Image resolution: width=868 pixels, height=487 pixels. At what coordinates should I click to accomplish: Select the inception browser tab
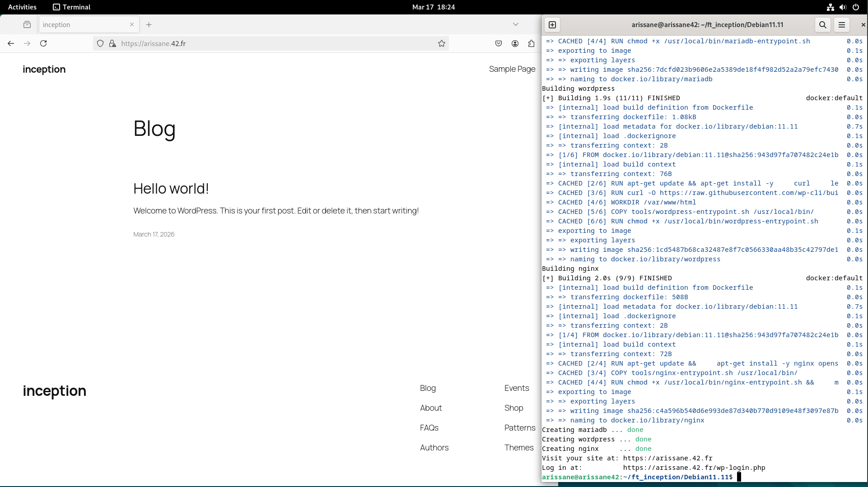click(89, 24)
